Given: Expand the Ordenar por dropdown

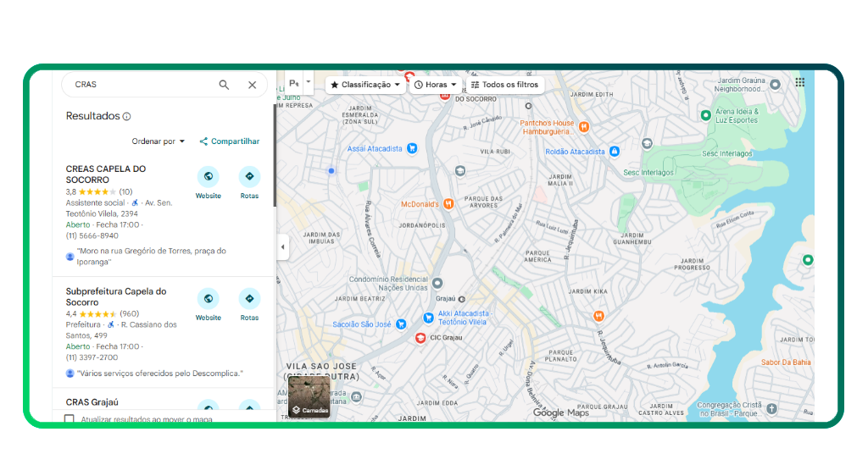Looking at the screenshot, I should tap(158, 141).
